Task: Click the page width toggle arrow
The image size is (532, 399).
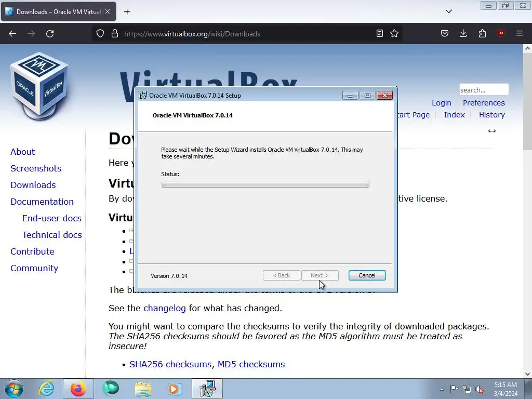Action: coord(492,131)
